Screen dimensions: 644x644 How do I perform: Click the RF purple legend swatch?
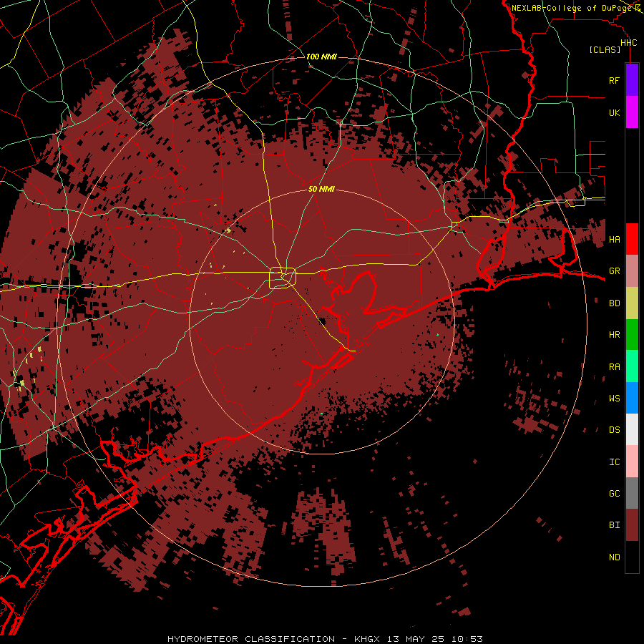point(632,80)
